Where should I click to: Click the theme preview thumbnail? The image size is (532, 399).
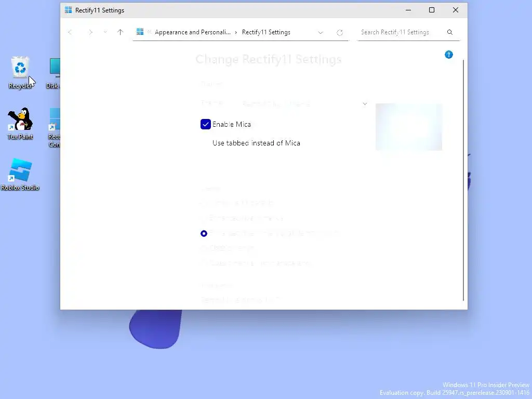pyautogui.click(x=408, y=127)
